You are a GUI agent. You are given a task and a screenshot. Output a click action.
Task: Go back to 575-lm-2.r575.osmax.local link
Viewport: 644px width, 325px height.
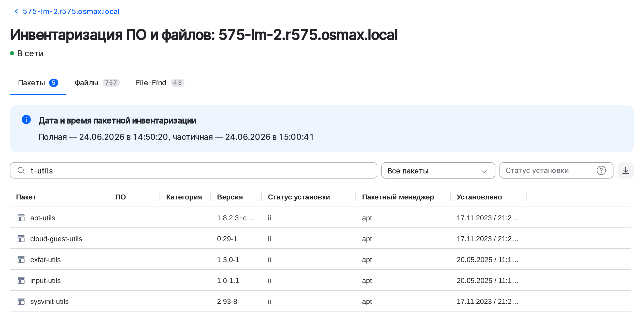coord(71,11)
